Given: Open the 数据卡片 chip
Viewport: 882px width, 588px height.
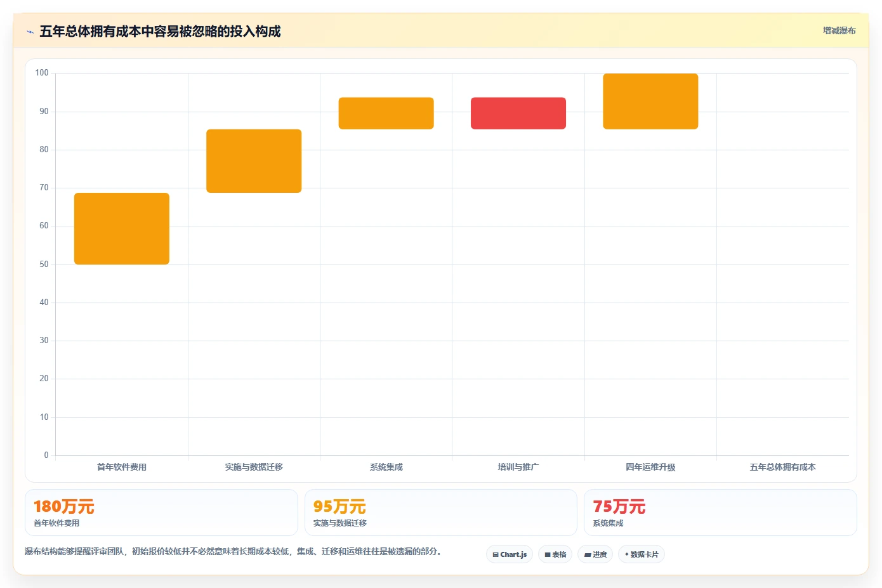Looking at the screenshot, I should click(x=642, y=554).
